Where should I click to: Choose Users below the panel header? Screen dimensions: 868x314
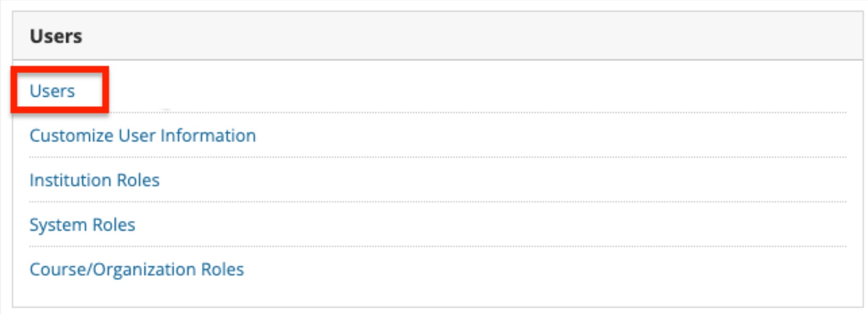(x=52, y=91)
